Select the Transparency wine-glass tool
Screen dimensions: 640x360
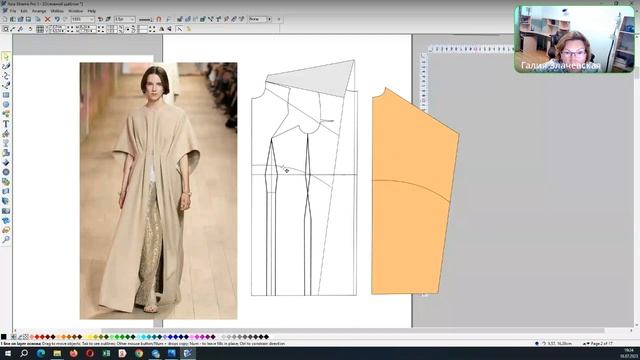tap(6, 143)
